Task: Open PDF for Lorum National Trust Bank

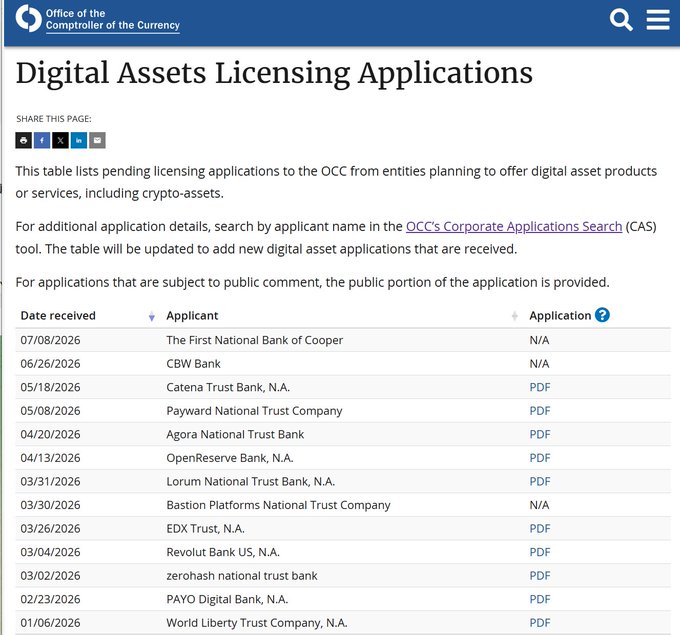Action: pyautogui.click(x=539, y=481)
